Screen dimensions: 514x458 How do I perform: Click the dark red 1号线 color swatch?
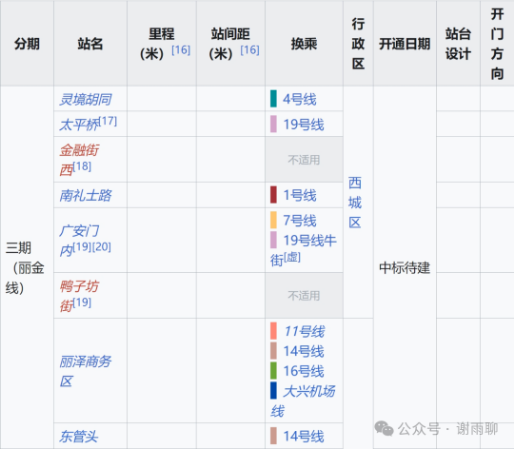coord(273,195)
